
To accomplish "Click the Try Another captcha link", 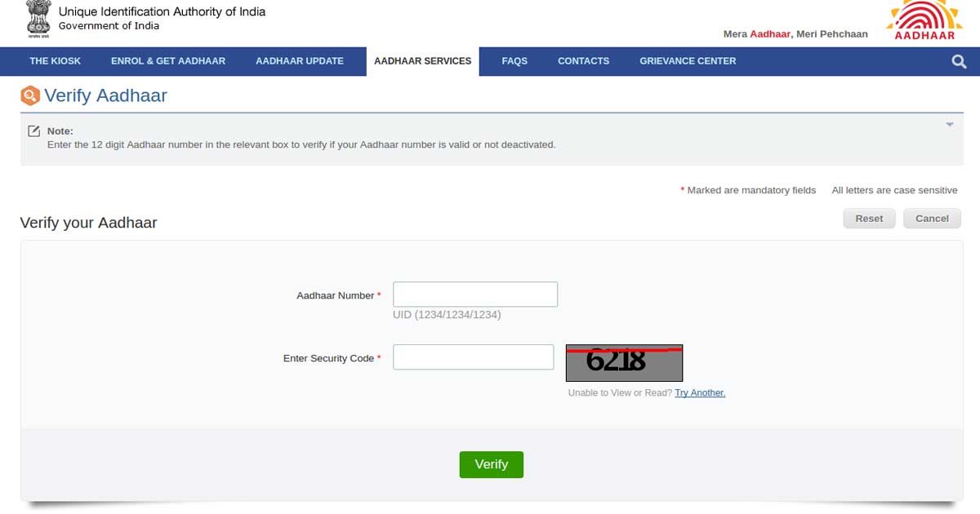I will (x=700, y=393).
